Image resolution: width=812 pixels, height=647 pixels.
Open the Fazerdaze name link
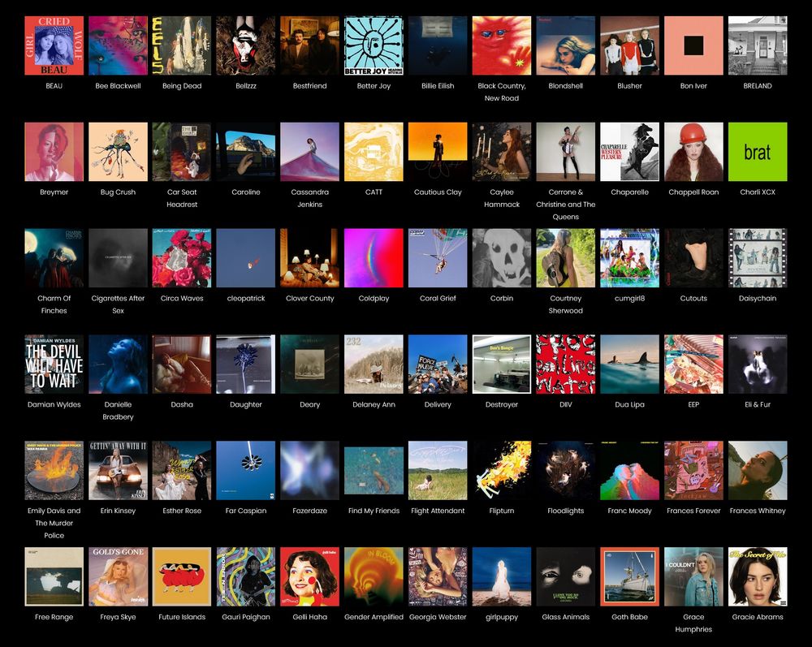coord(309,511)
